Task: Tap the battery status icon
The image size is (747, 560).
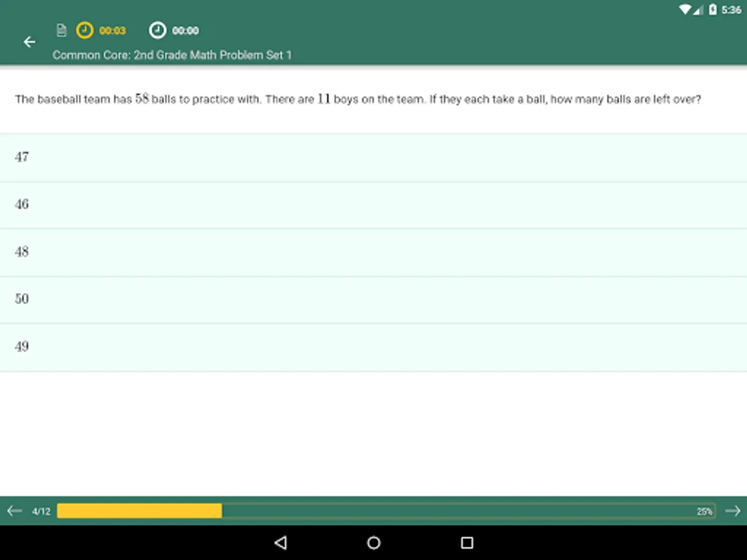Action: coord(713,9)
